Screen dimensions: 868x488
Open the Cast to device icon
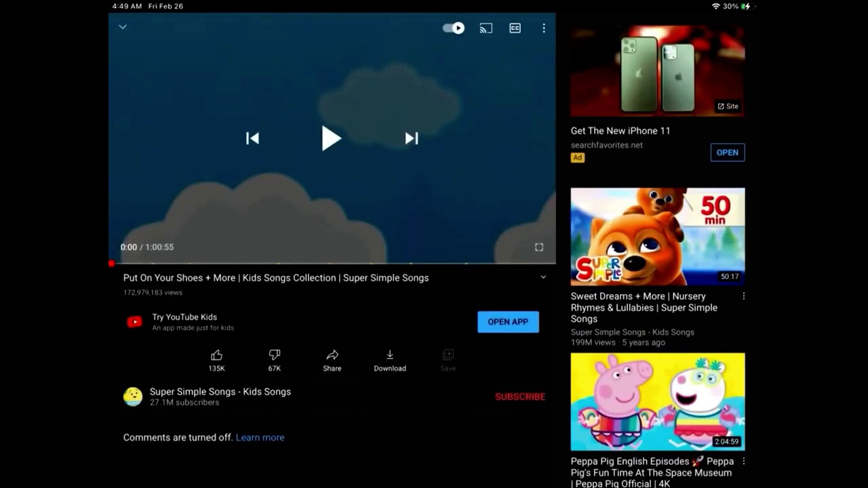click(486, 28)
